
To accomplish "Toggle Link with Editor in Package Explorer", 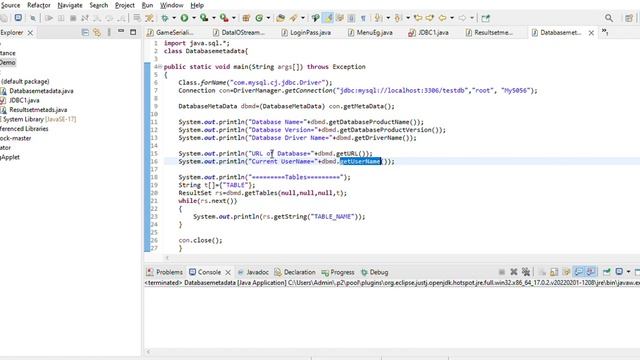I will (x=97, y=32).
